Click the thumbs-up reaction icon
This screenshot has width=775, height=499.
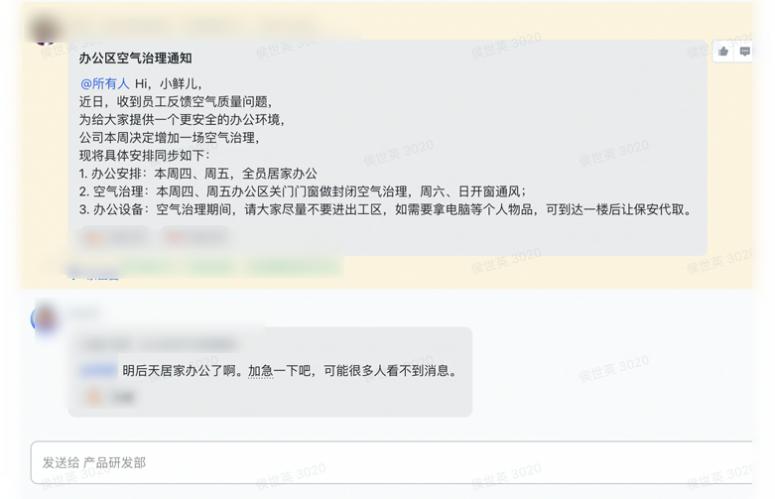pyautogui.click(x=723, y=51)
